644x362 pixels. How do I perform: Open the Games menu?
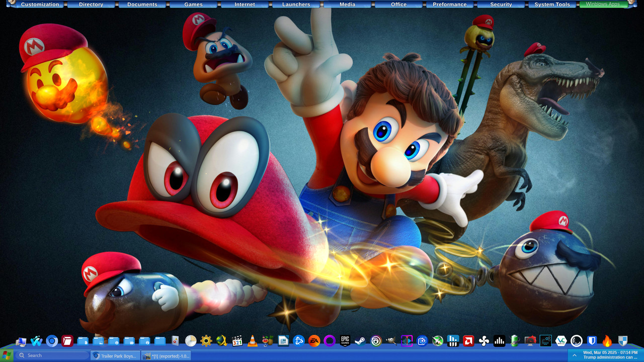[x=194, y=5]
